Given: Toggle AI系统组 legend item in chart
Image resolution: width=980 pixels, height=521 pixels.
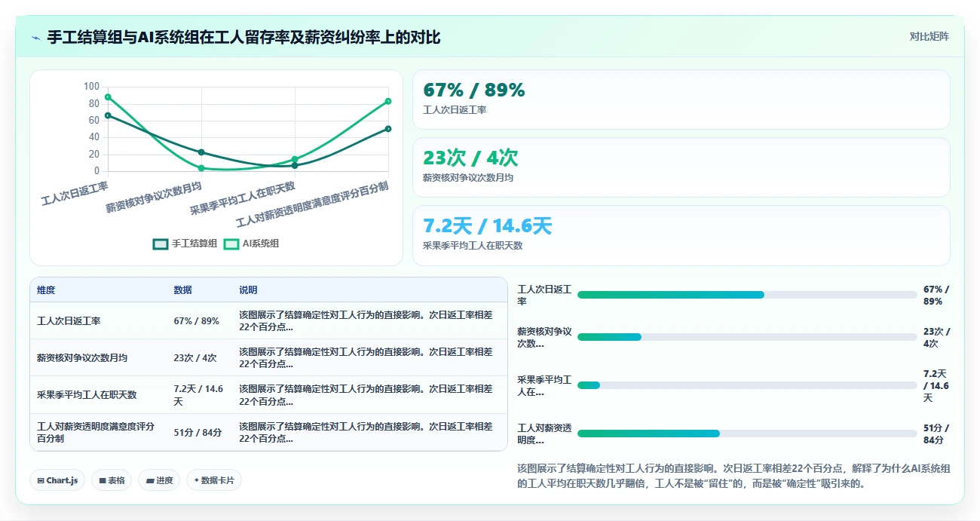Looking at the screenshot, I should (x=252, y=244).
